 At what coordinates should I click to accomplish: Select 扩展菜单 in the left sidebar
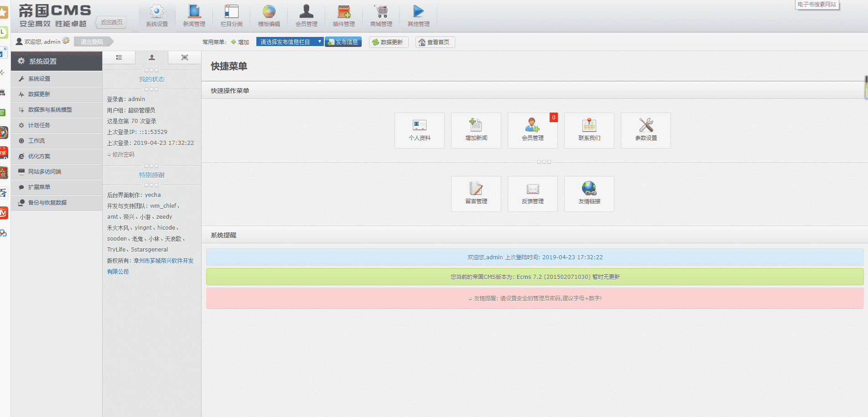[x=57, y=187]
